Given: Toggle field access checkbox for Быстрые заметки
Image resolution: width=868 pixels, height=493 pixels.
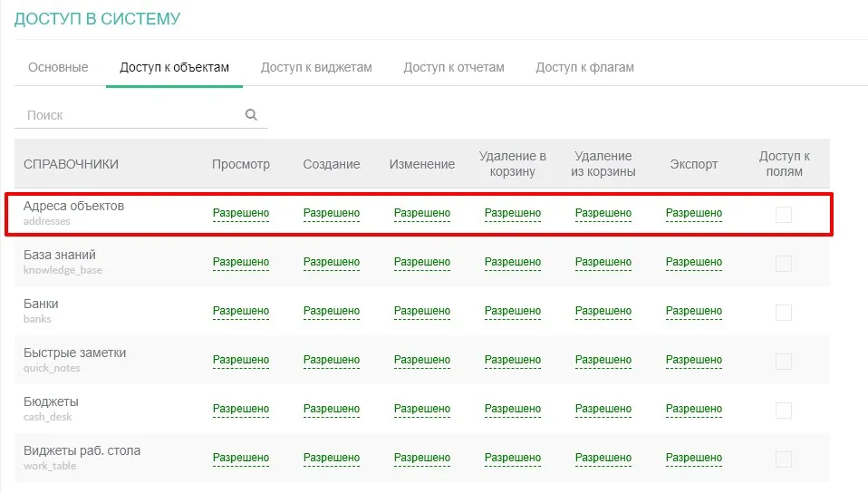Looking at the screenshot, I should 783,361.
